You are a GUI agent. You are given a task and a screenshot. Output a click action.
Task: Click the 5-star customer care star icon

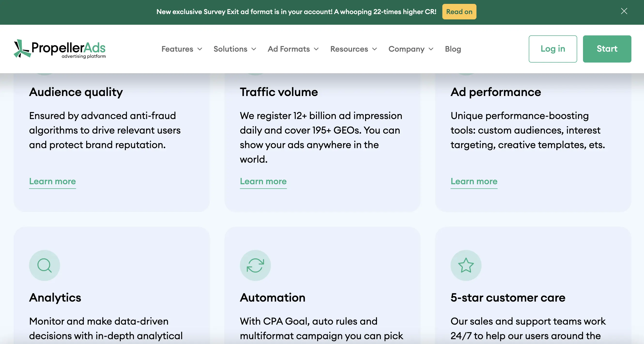pos(466,265)
